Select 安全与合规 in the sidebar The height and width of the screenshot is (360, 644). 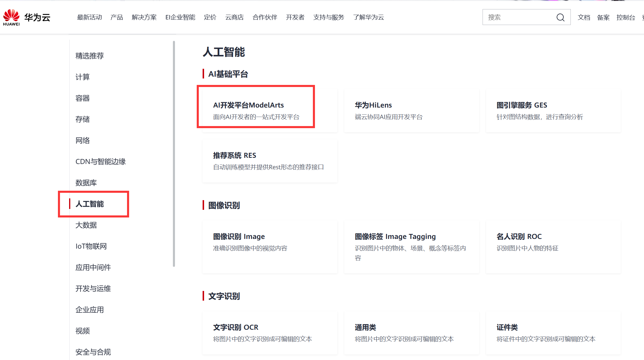[x=93, y=352]
